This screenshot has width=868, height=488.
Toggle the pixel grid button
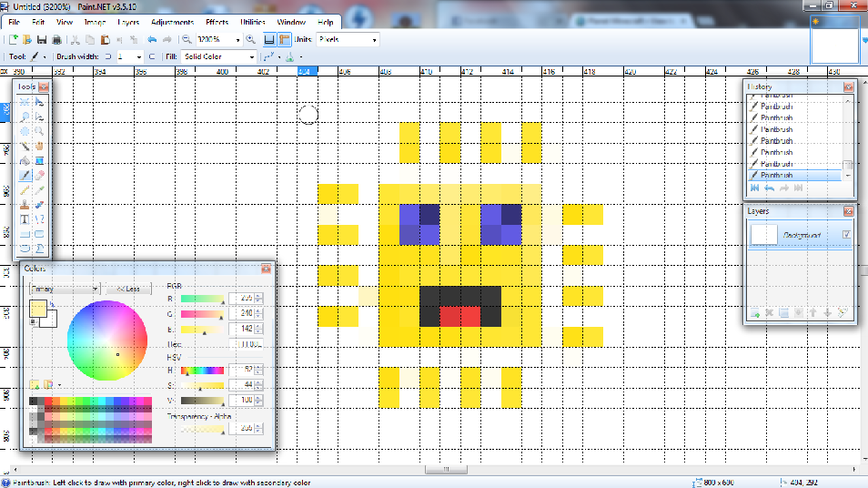click(x=269, y=39)
